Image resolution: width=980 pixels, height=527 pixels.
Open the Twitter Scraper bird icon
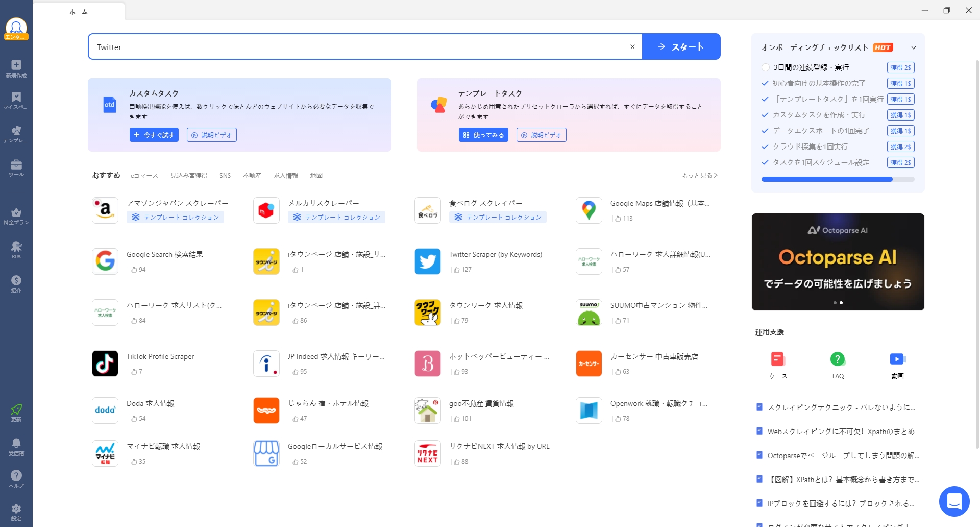[428, 261]
